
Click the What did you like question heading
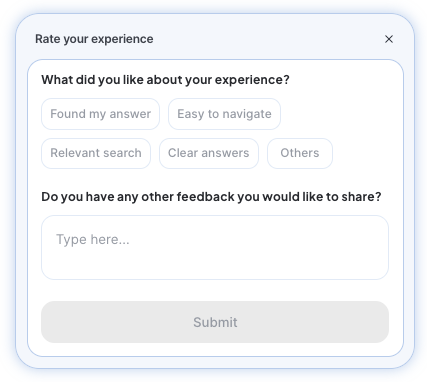(165, 80)
